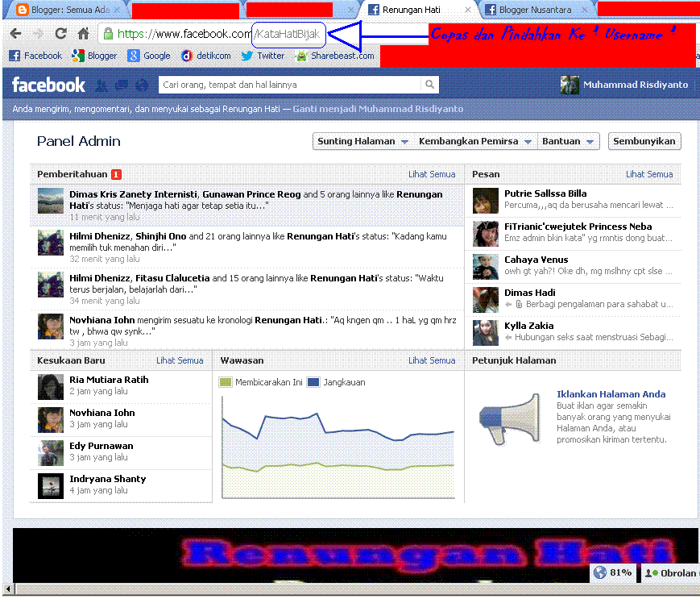The width and height of the screenshot is (700, 599).
Task: Open notification starting with Hilmi Dhenizz, Shinjhi Ono
Action: click(246, 248)
